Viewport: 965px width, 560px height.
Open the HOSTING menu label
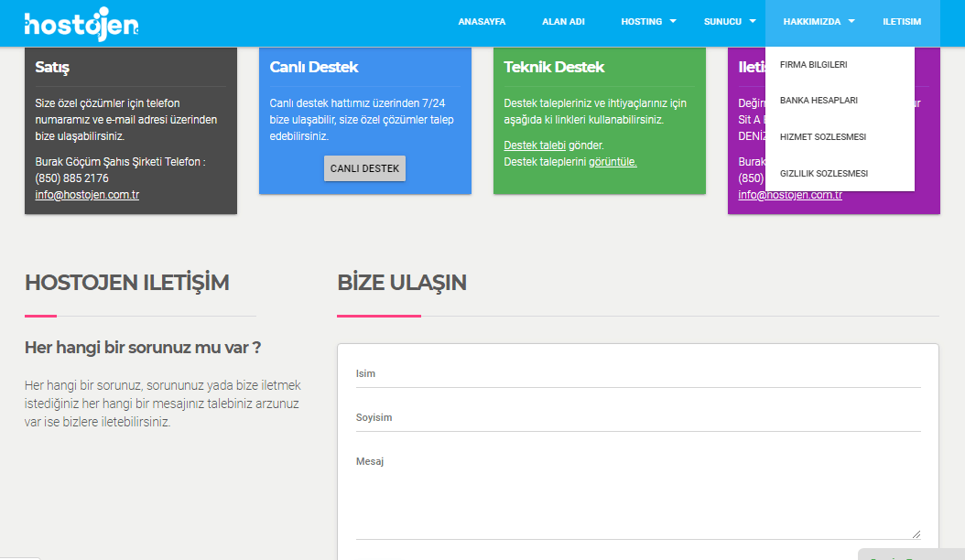pyautogui.click(x=641, y=22)
